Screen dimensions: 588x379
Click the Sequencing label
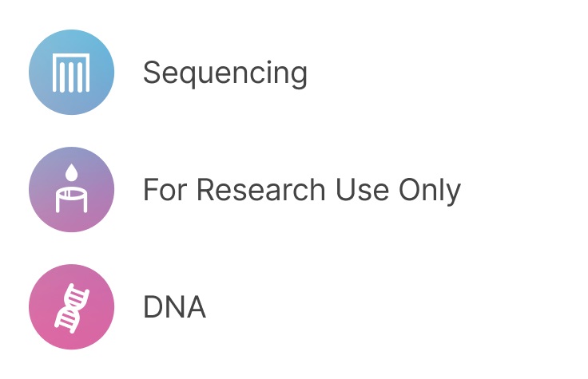coord(225,73)
